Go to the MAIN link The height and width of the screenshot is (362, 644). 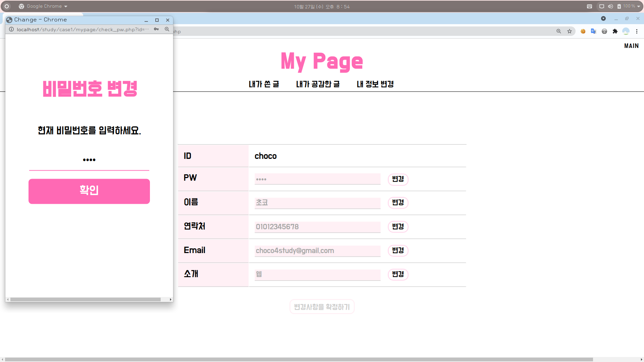pyautogui.click(x=631, y=46)
